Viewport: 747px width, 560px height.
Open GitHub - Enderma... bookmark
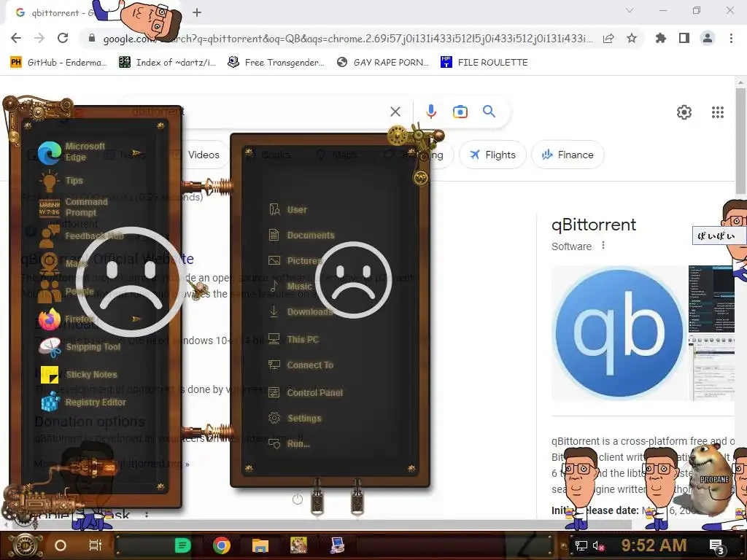(58, 63)
